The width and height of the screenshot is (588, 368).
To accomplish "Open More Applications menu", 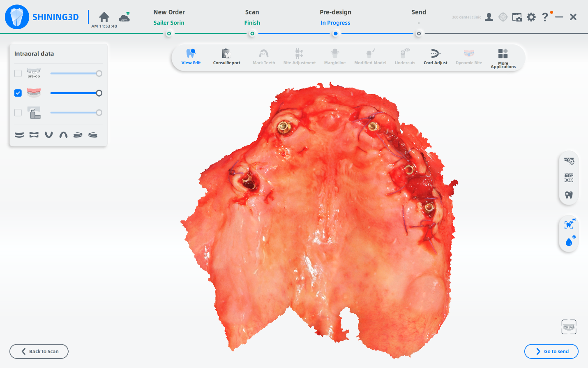I will click(x=503, y=58).
